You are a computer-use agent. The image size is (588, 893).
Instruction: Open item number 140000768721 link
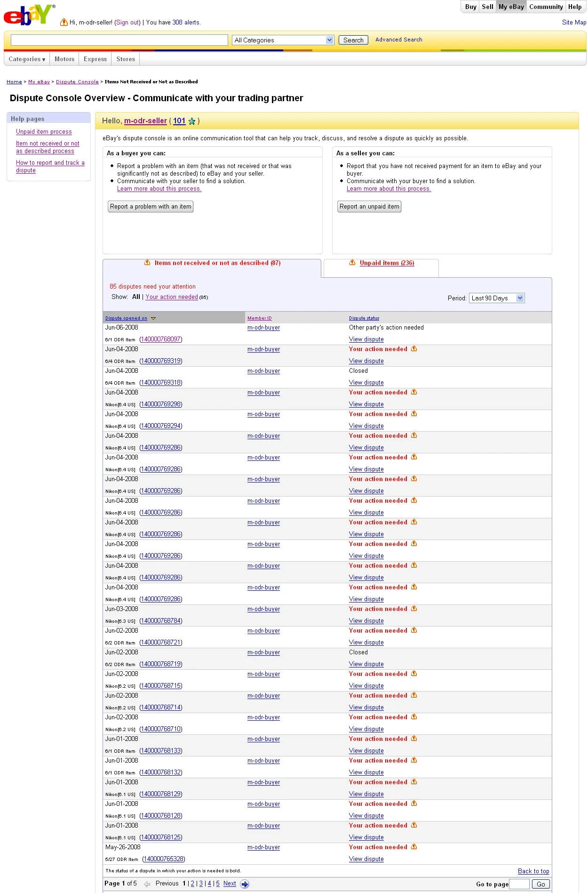pos(161,643)
